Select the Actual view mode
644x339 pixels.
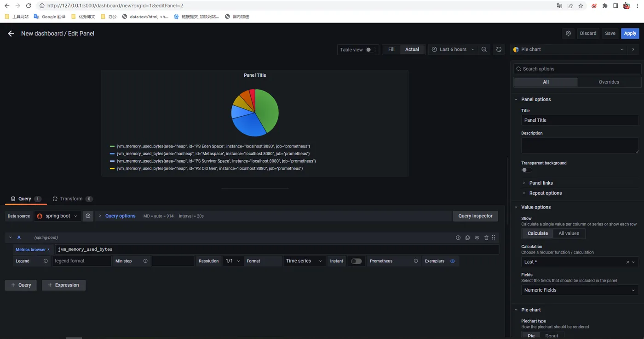pyautogui.click(x=412, y=50)
